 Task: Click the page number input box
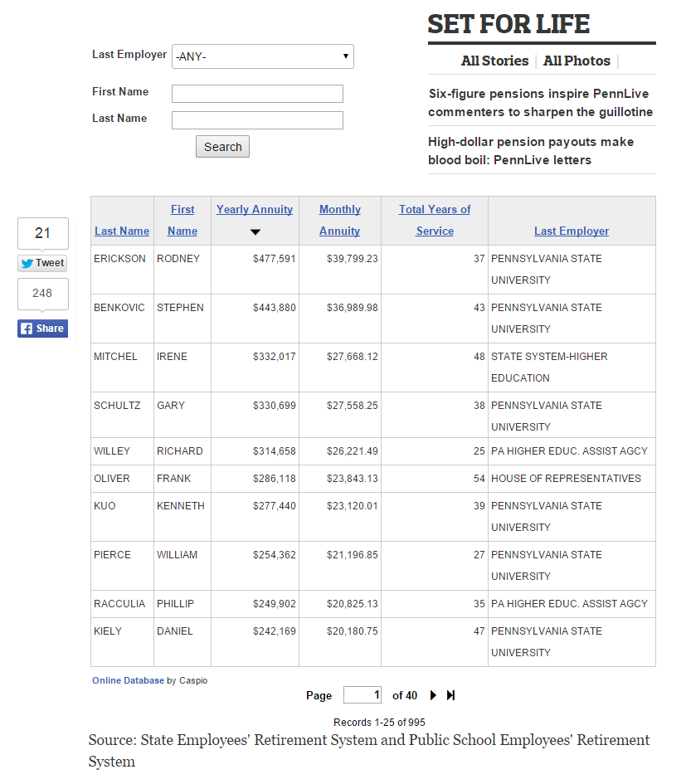pyautogui.click(x=362, y=695)
